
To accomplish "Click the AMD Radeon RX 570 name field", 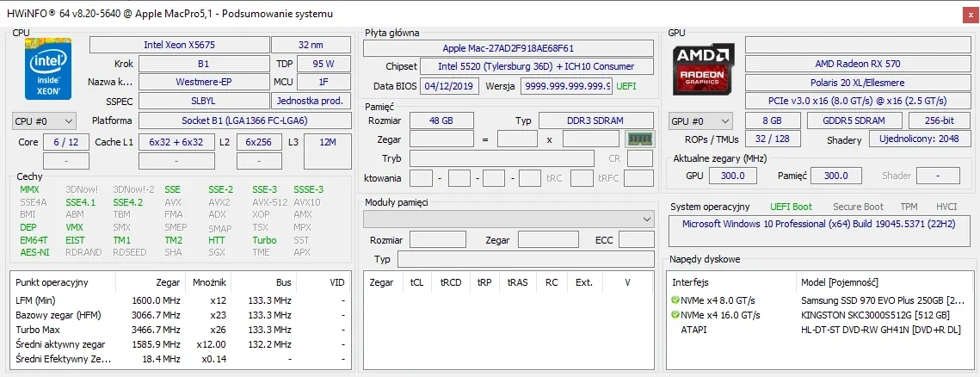I will coord(858,64).
